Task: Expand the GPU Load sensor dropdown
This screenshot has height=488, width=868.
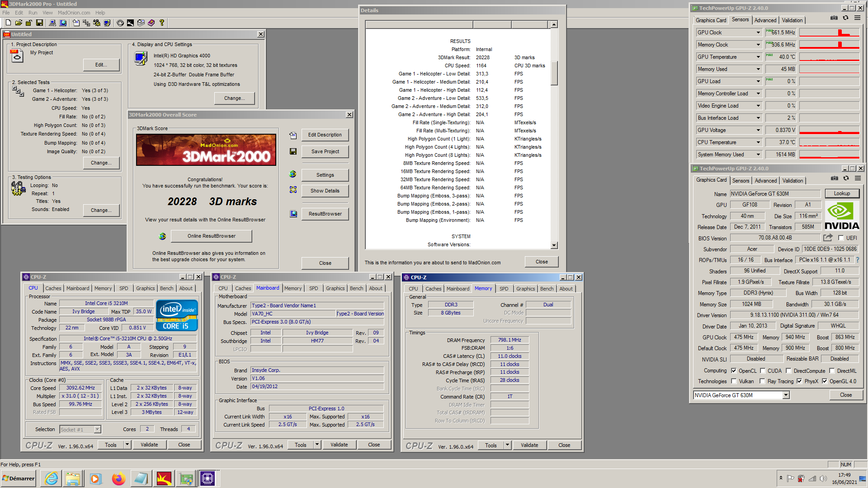Action: click(758, 81)
